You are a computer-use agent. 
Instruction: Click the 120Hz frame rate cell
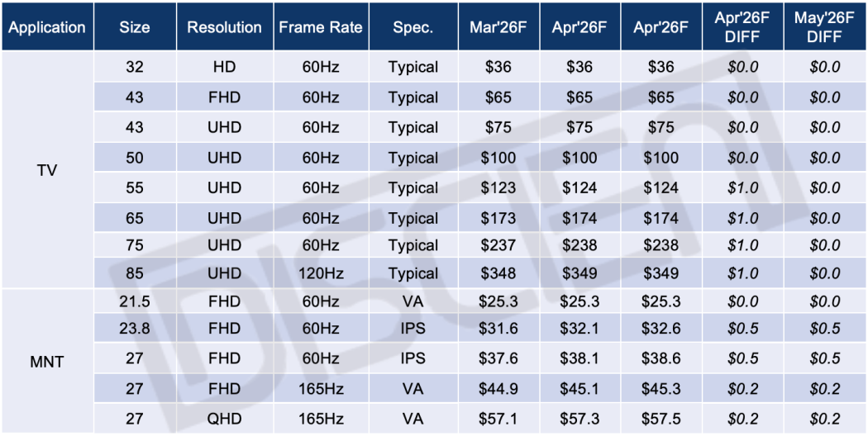[x=320, y=273]
